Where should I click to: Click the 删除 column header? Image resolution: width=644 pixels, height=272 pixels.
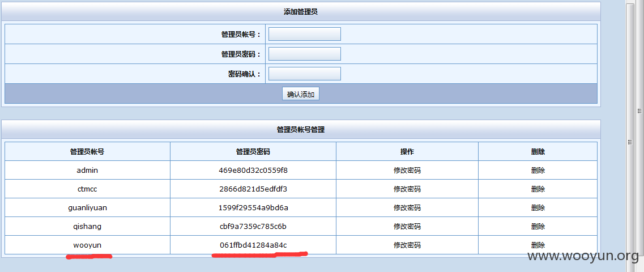[538, 152]
